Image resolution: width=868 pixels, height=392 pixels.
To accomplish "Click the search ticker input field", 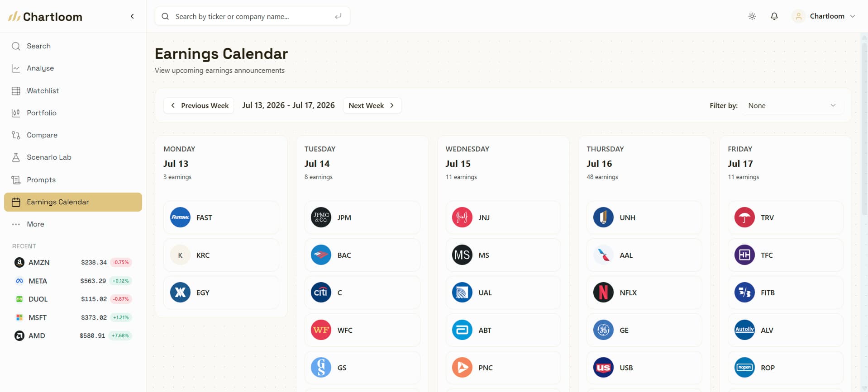I will pyautogui.click(x=252, y=16).
